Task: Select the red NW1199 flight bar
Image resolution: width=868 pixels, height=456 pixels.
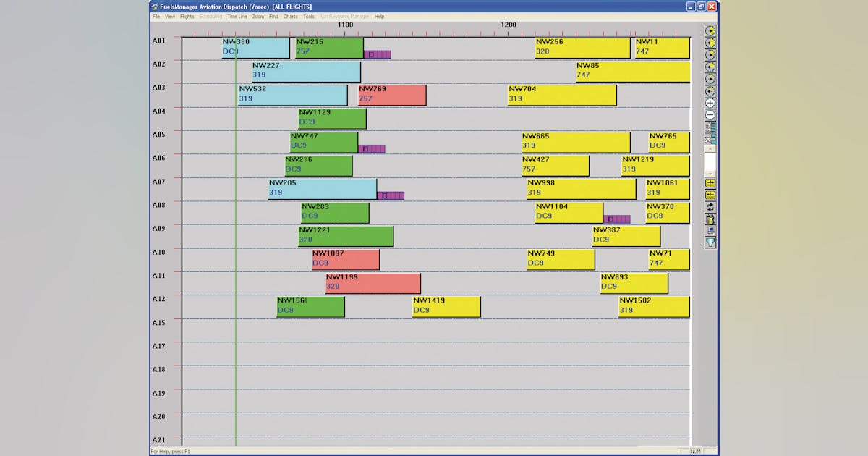Action: click(373, 283)
